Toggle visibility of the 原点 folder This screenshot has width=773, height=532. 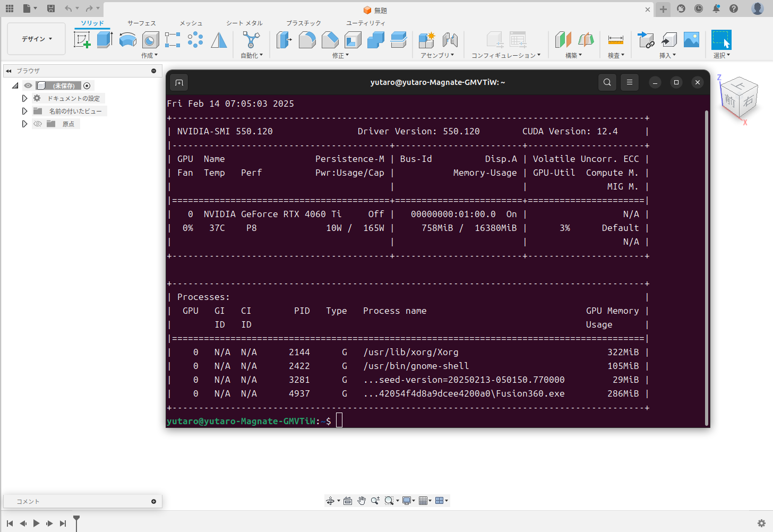[38, 124]
